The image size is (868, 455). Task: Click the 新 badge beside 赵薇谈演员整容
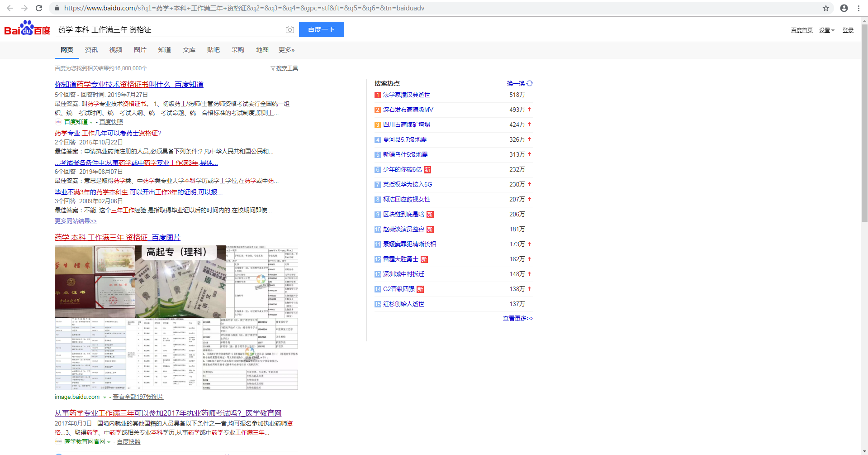click(430, 230)
